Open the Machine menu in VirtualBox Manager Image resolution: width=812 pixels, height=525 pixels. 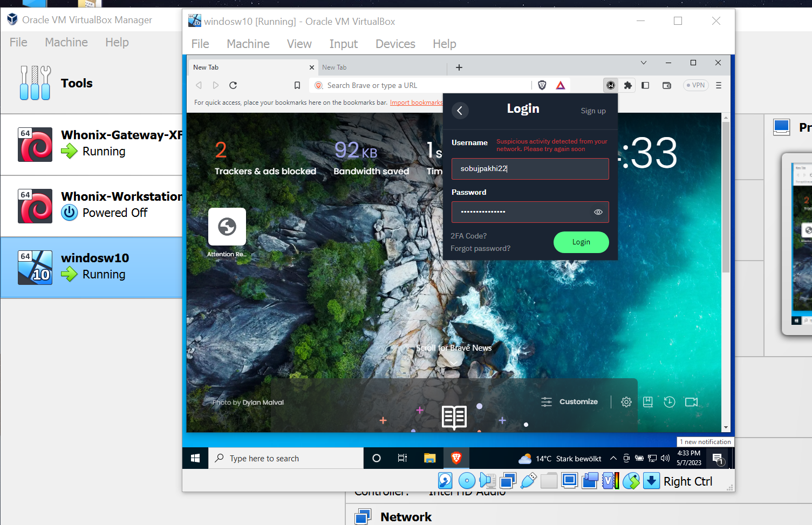(x=66, y=42)
